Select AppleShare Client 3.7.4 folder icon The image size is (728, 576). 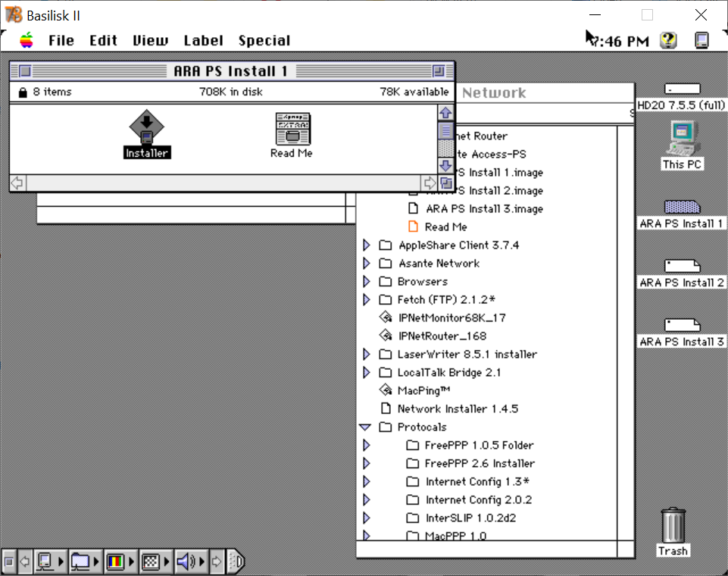coord(386,245)
